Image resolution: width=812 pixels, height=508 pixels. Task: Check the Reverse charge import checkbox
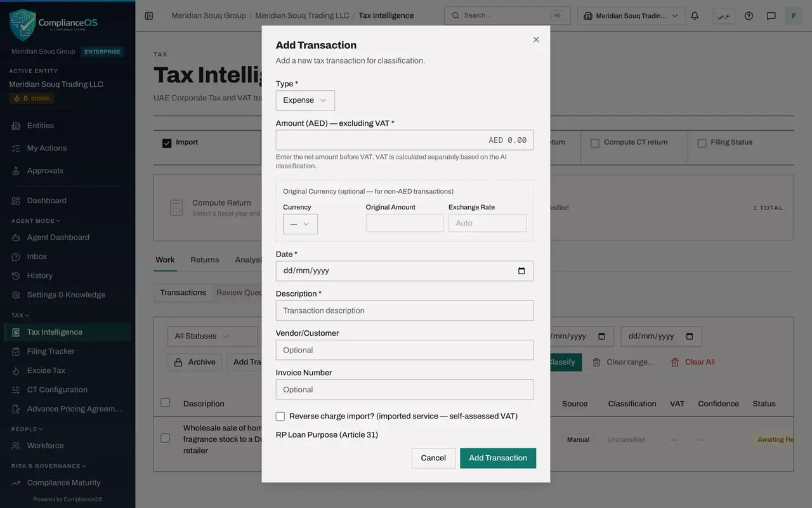coord(280,417)
